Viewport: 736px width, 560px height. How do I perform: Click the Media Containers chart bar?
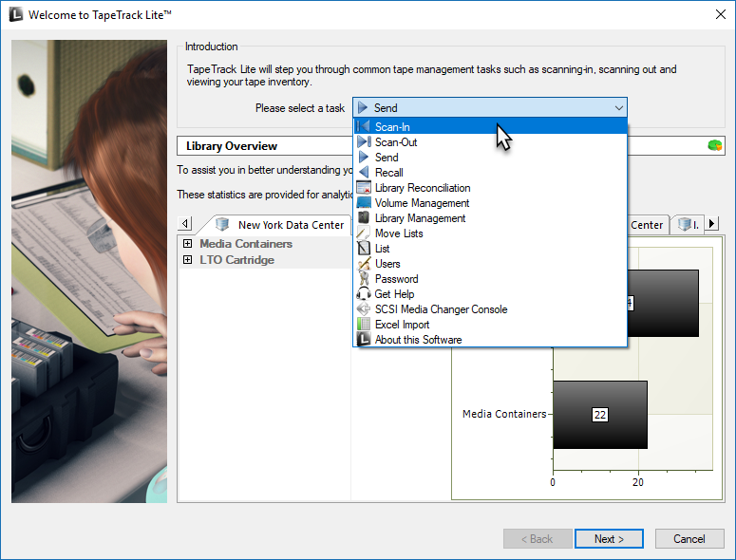[600, 415]
